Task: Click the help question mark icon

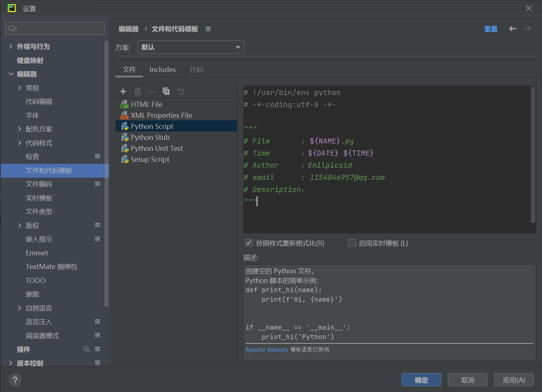Action: (x=15, y=380)
